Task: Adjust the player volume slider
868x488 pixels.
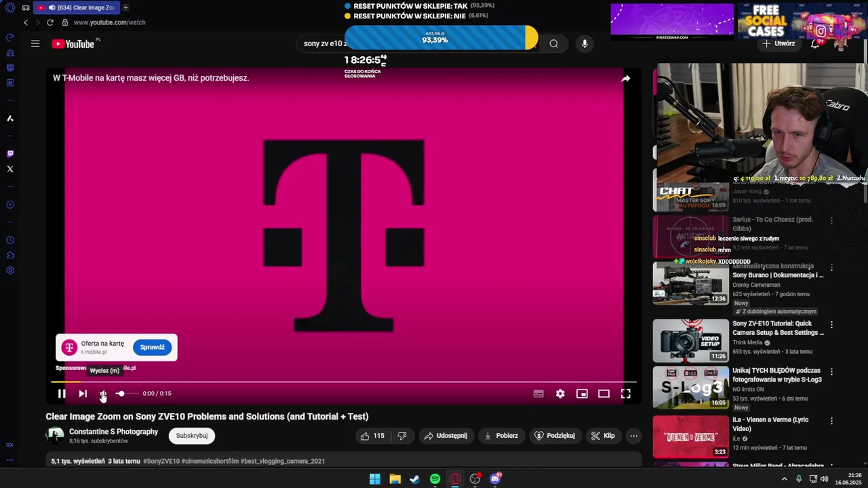Action: coord(126,394)
